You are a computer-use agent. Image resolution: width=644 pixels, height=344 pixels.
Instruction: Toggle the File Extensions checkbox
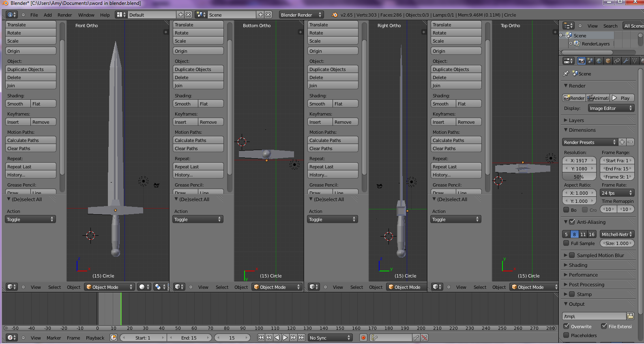coord(604,326)
